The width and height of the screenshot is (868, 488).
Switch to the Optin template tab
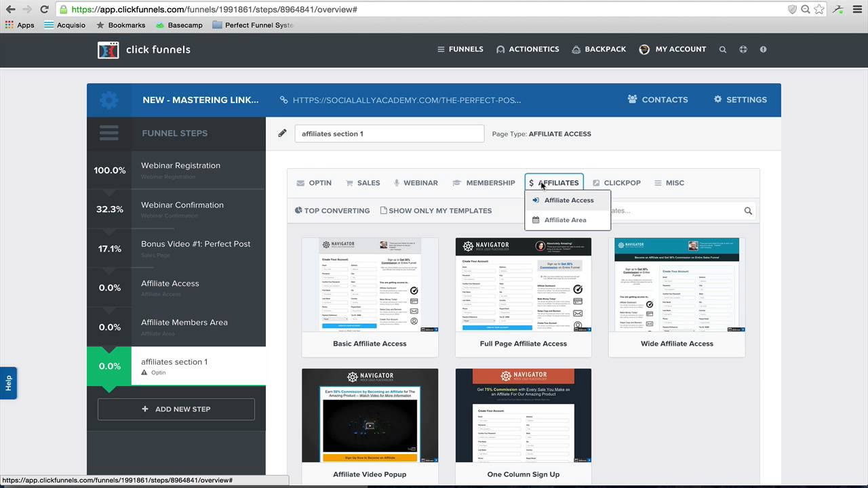click(x=314, y=183)
